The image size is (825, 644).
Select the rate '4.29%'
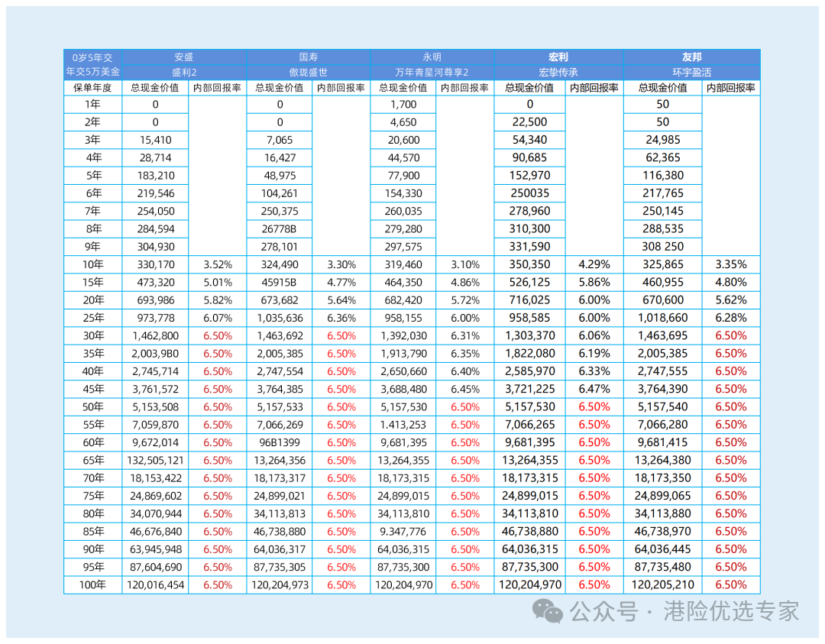(x=594, y=264)
